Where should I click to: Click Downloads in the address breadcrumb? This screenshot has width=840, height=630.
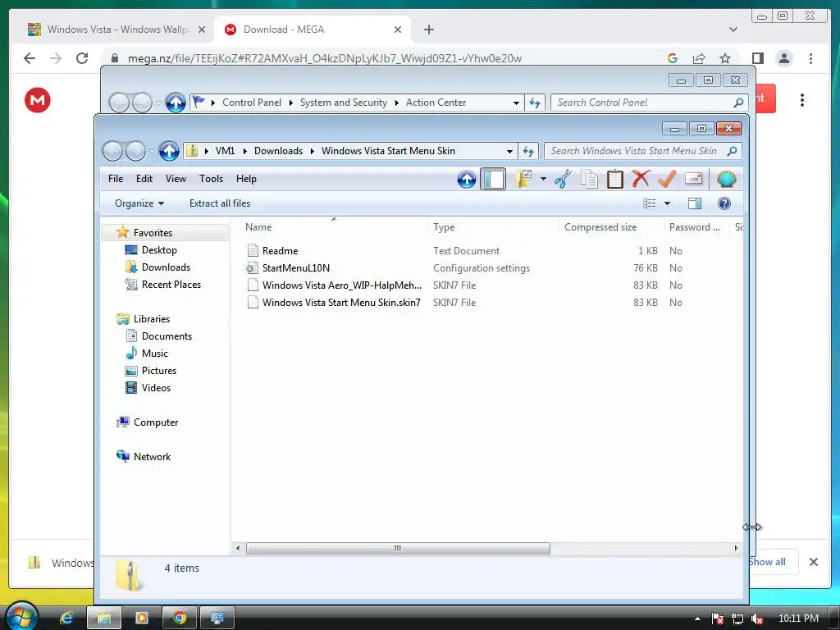click(x=279, y=151)
